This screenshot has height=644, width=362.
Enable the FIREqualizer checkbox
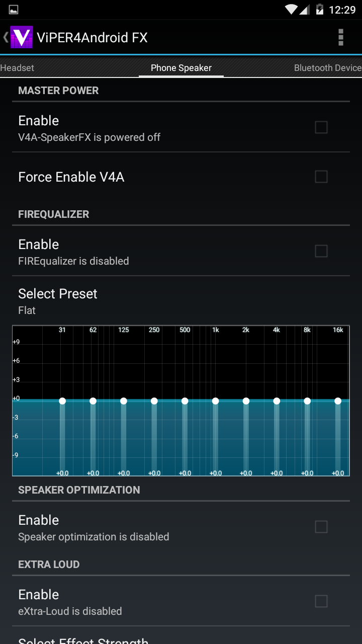(x=321, y=251)
